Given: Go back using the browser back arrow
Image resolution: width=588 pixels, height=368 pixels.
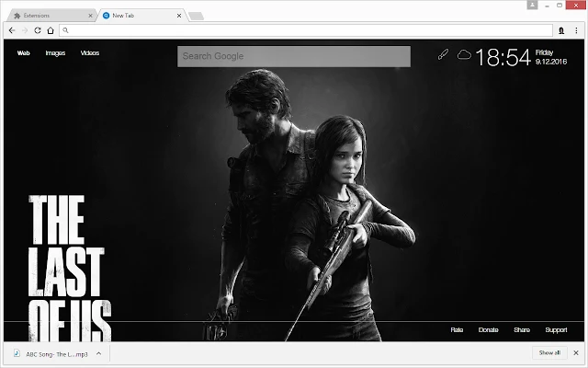Looking at the screenshot, I should (12, 30).
